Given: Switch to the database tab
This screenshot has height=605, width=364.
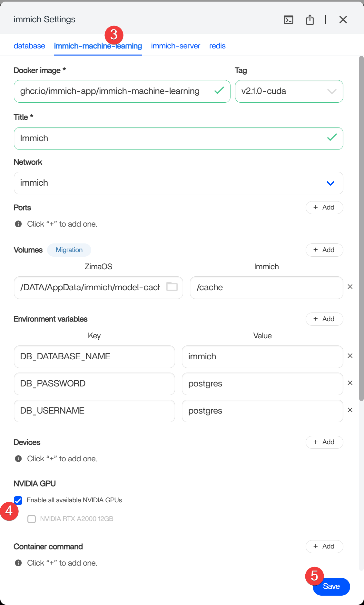Looking at the screenshot, I should (x=29, y=46).
